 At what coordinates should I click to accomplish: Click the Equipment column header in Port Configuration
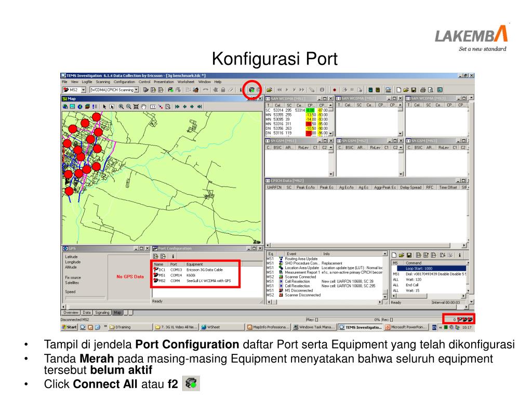click(x=212, y=264)
